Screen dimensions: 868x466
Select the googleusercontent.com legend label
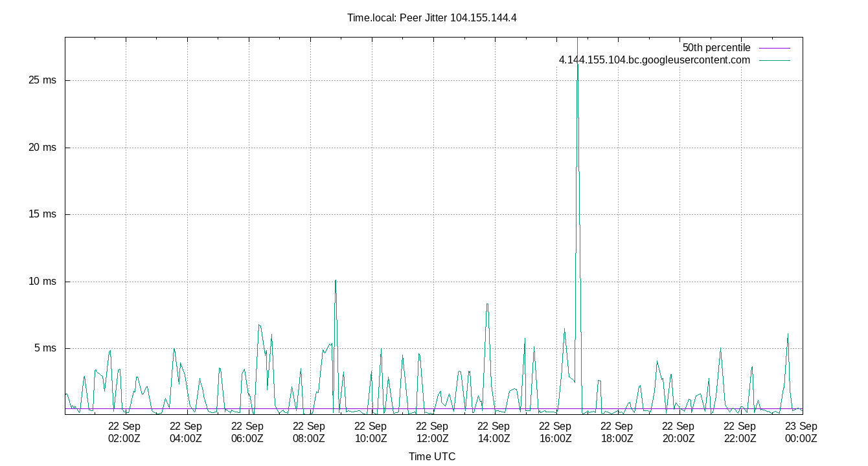pos(654,60)
